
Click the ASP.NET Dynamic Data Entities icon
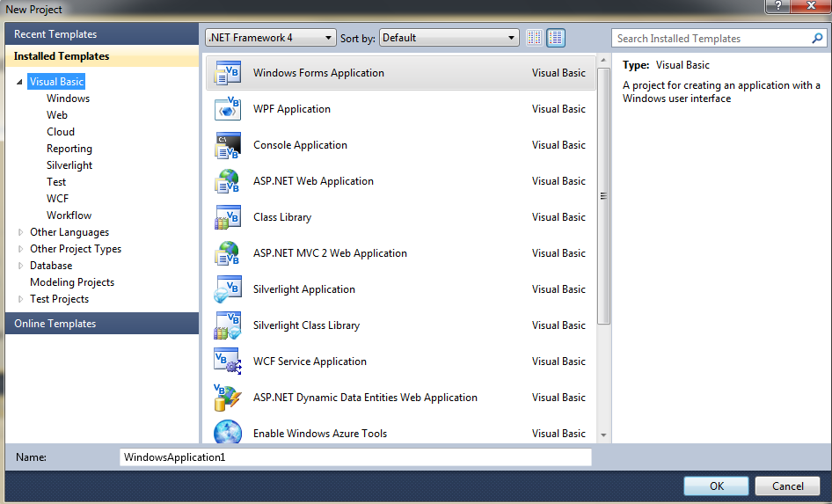point(228,398)
